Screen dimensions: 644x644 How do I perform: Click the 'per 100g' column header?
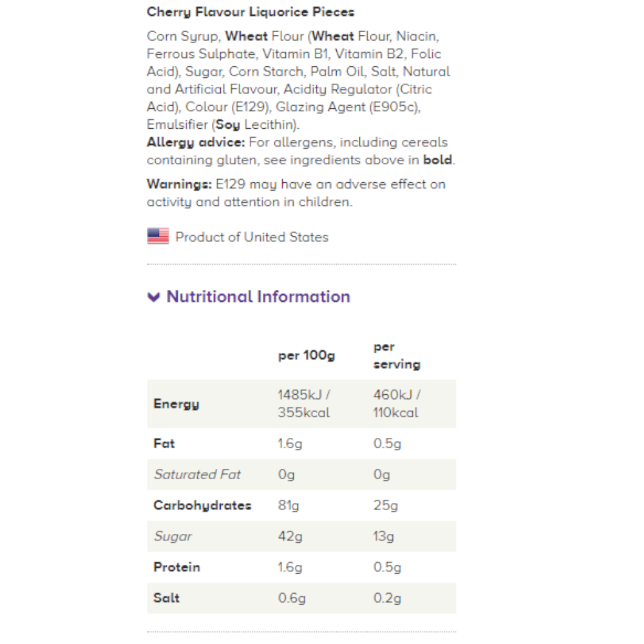(306, 355)
